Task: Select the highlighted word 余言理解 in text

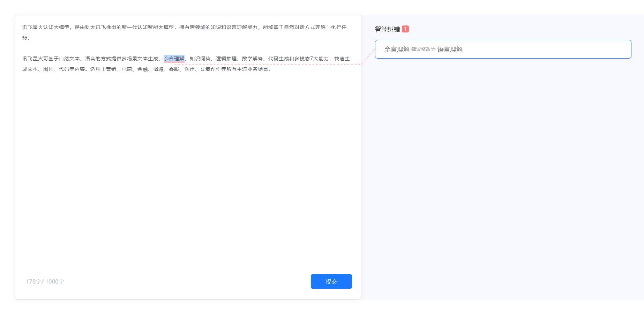Action: coord(174,59)
